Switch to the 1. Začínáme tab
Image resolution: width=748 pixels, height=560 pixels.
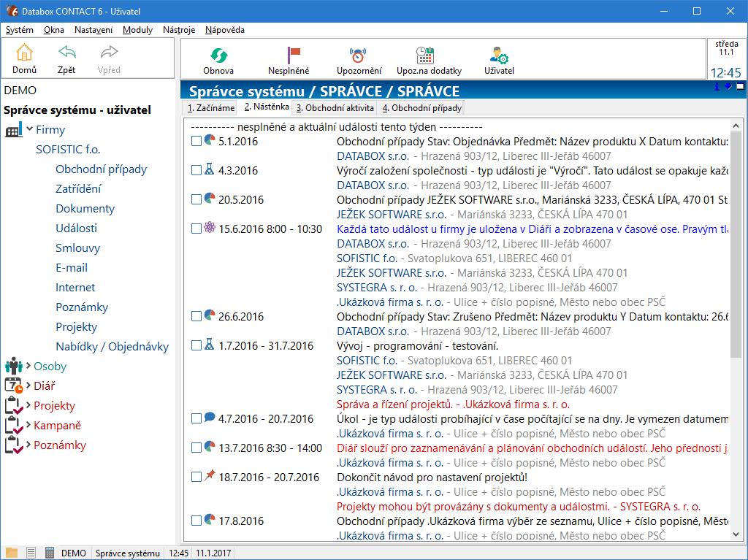(211, 108)
